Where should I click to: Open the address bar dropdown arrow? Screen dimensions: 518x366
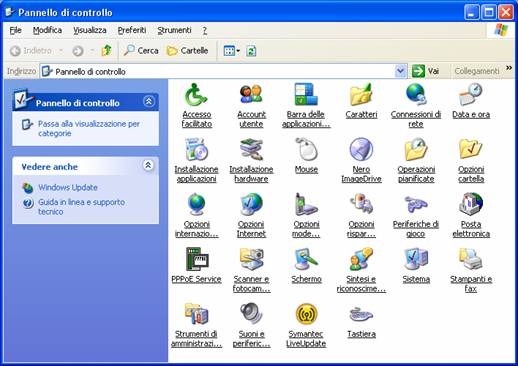point(401,71)
